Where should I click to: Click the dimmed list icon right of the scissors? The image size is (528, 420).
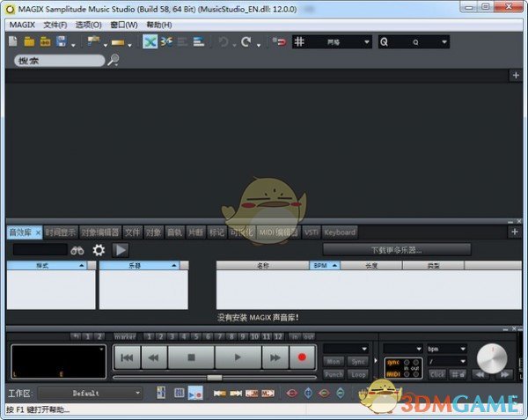pyautogui.click(x=182, y=41)
